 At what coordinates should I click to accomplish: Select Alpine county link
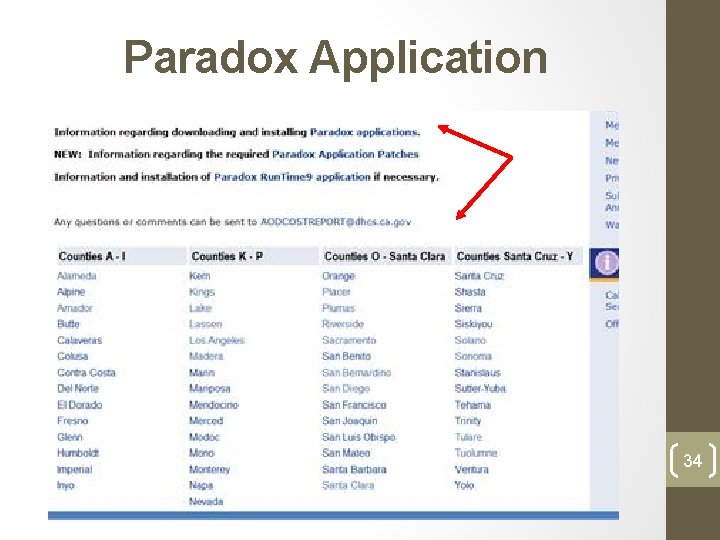[x=71, y=292]
